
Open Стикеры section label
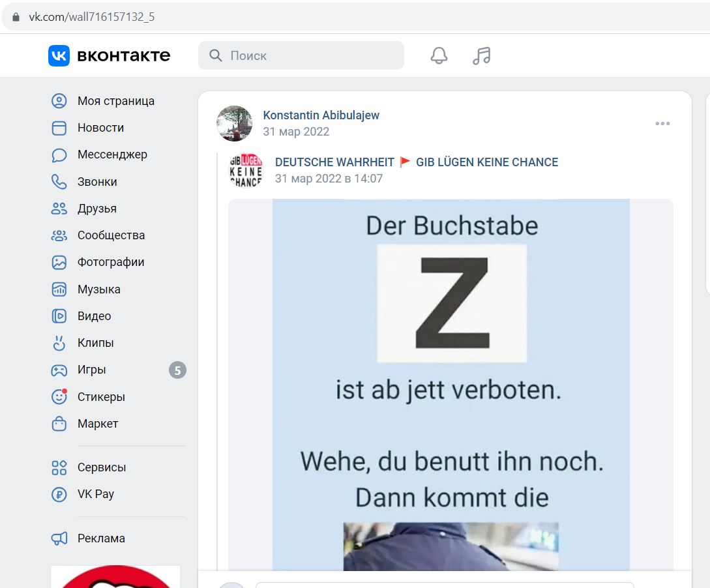click(x=101, y=397)
